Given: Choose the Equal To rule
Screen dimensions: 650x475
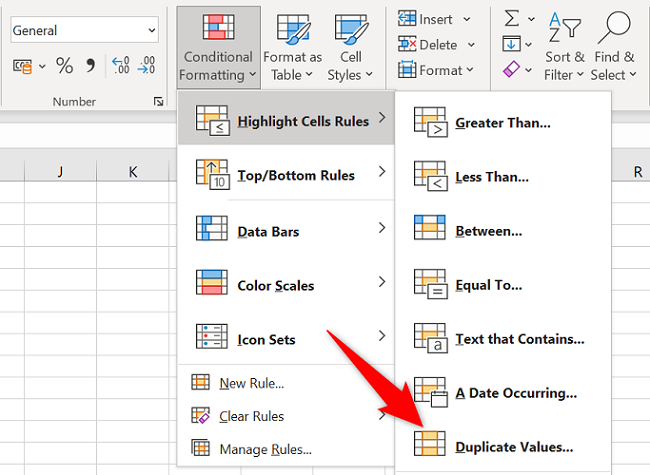Looking at the screenshot, I should 503,285.
